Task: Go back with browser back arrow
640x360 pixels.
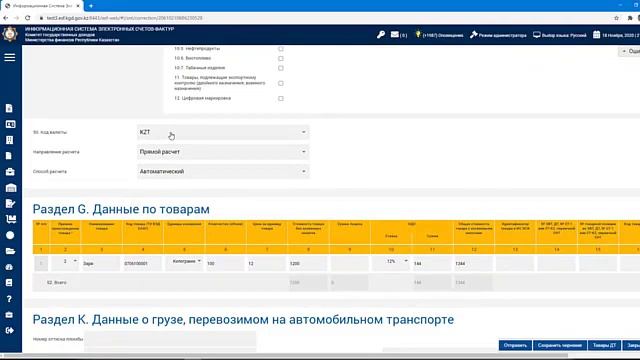Action: pos(6,18)
